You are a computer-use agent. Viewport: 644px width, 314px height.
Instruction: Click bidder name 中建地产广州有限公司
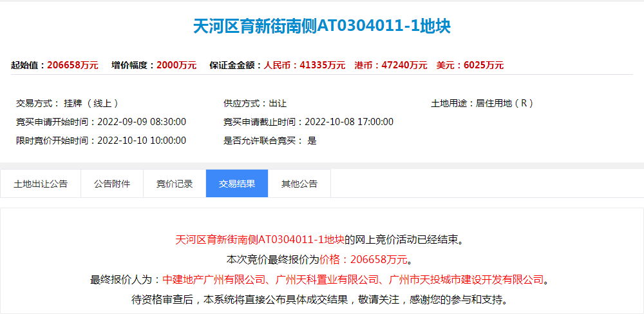pyautogui.click(x=214, y=279)
